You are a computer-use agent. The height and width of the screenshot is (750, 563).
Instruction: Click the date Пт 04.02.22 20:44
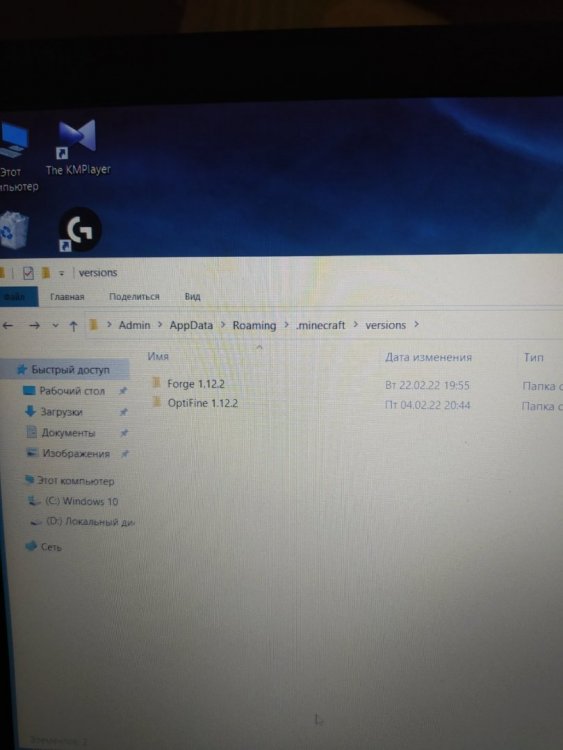[x=428, y=406]
